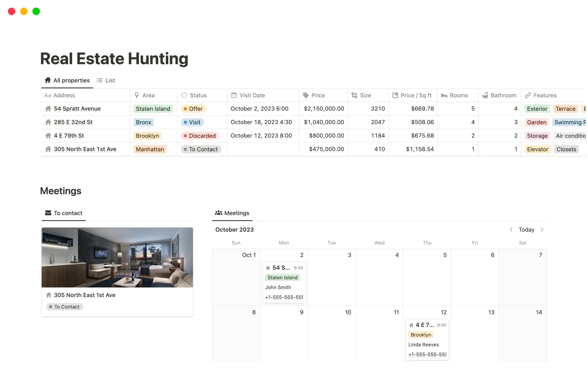Click the Aa icon in the Address header

tap(48, 95)
